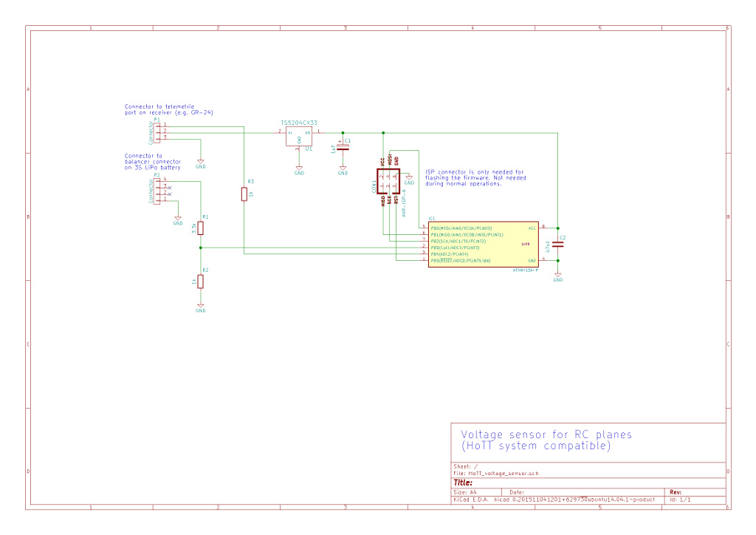
Task: Click the TS5204CX33 regulator U1 symbol
Action: [x=299, y=137]
